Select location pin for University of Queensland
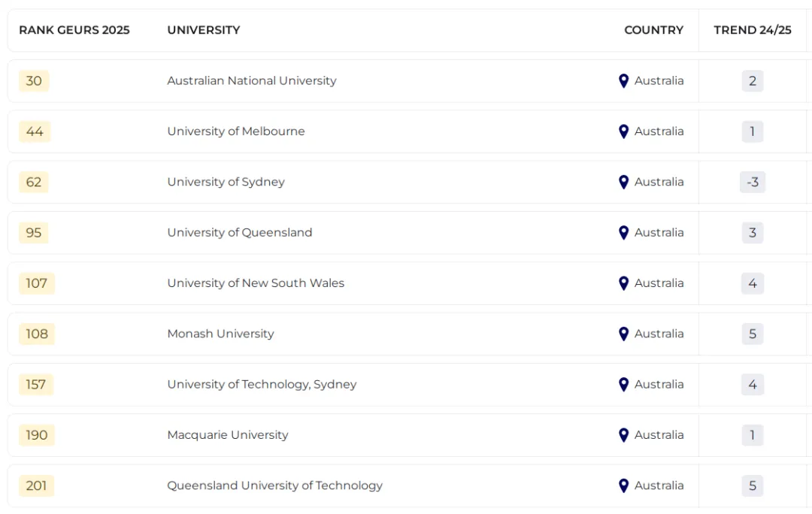This screenshot has height=514, width=812. 623,233
